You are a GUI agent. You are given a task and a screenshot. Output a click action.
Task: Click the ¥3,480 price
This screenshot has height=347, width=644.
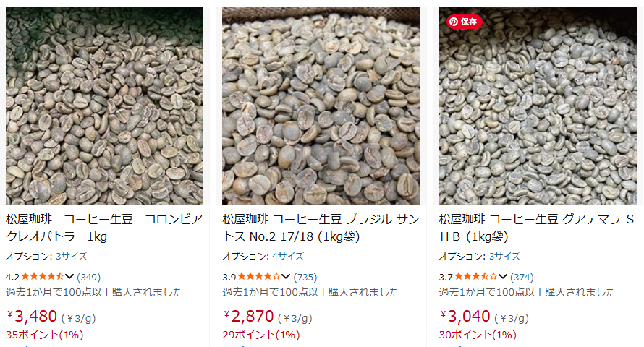(x=32, y=316)
